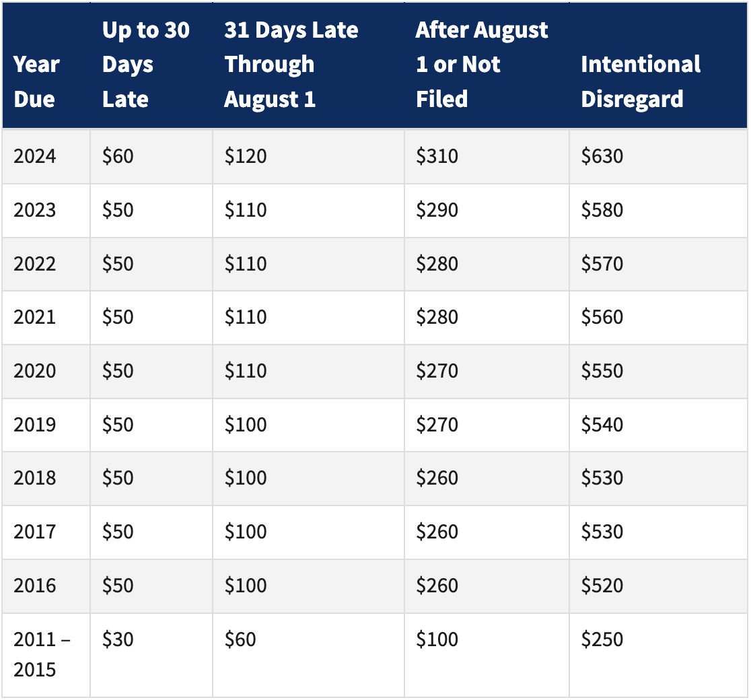Select the 2017 year cell
The width and height of the screenshot is (751, 700).
tap(35, 532)
